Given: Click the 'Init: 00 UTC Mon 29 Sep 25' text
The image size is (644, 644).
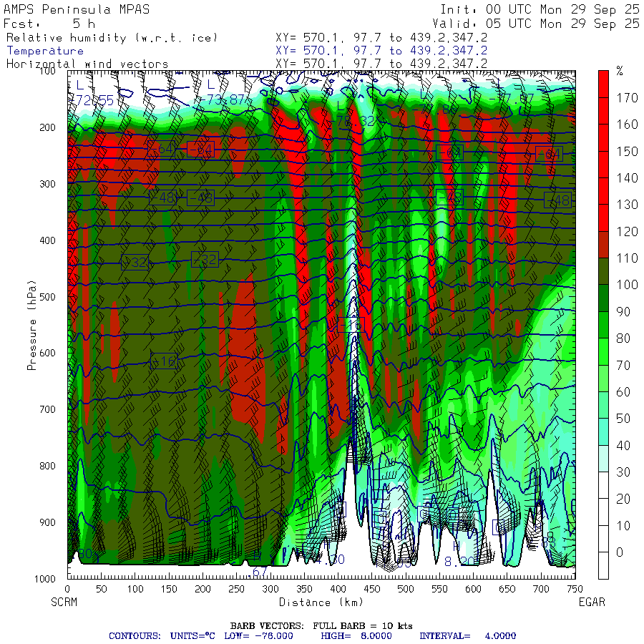Looking at the screenshot, I should point(540,9).
